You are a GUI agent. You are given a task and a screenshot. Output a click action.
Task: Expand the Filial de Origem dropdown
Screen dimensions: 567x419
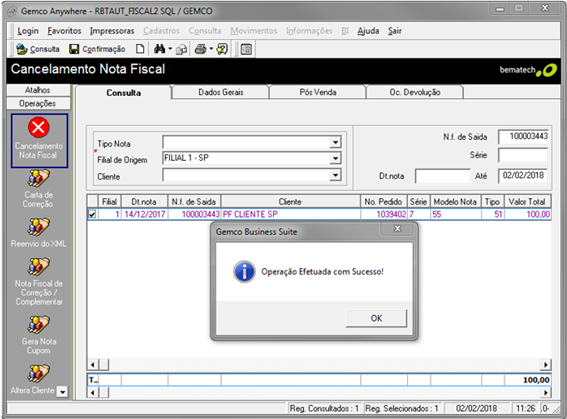click(336, 158)
